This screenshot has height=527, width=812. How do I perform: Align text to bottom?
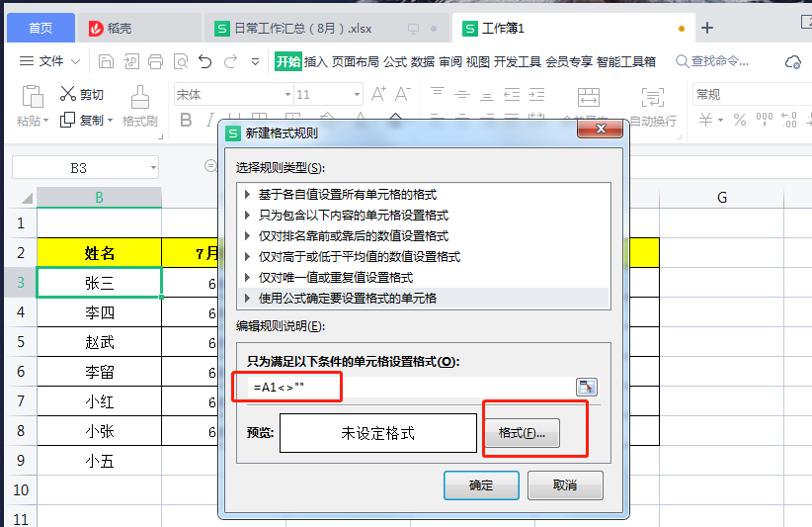click(x=487, y=96)
